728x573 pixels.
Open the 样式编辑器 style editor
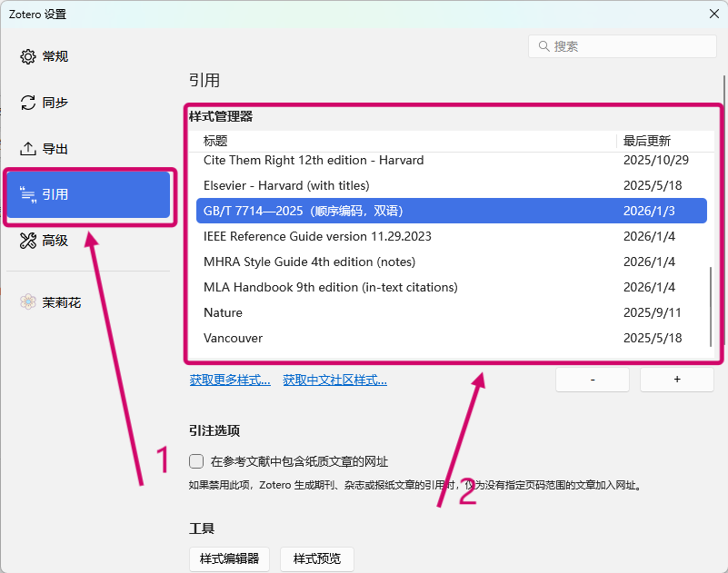229,559
